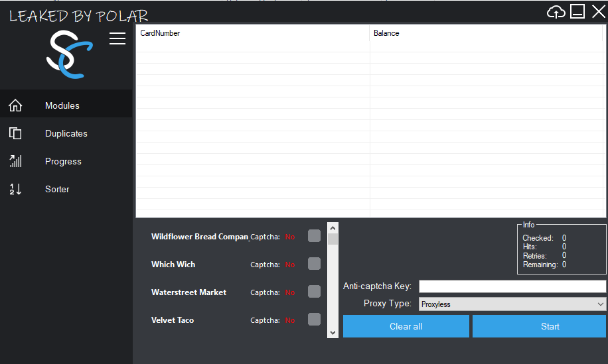Screen dimensions: 608x364
Task: Enable the Velvet Taco module checkbox
Action: (314, 319)
